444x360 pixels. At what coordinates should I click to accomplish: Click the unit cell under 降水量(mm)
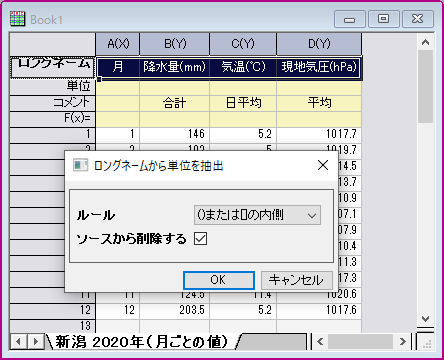point(175,88)
